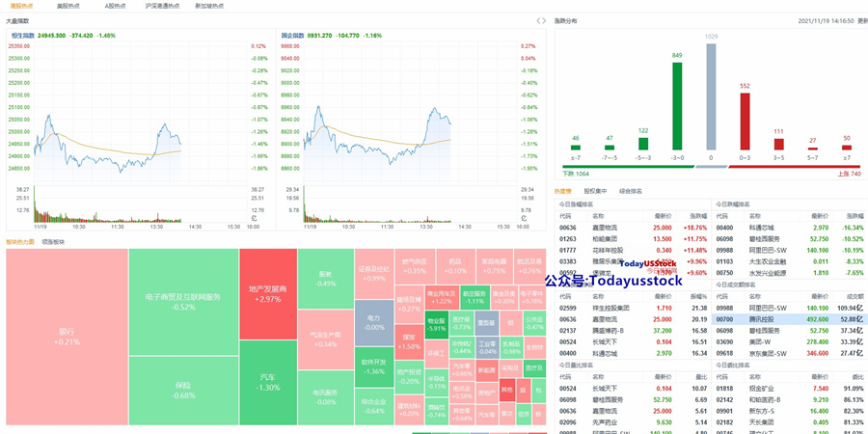
Task: Click the 综合企业 -0.64% tile
Action: pyautogui.click(x=373, y=406)
